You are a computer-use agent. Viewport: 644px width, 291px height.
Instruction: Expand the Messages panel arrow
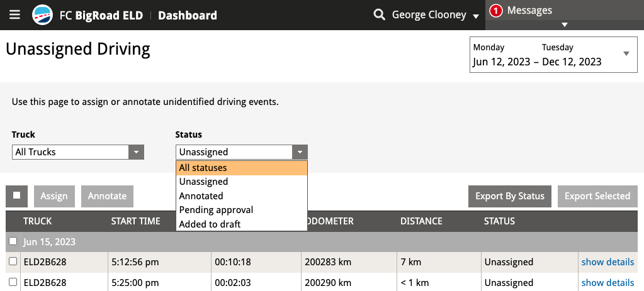coord(565,25)
